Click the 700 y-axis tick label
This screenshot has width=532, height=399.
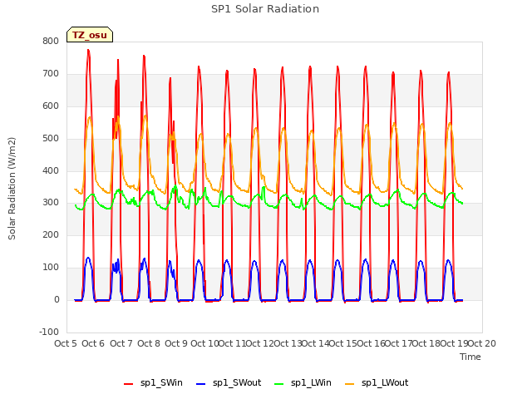coord(51,73)
